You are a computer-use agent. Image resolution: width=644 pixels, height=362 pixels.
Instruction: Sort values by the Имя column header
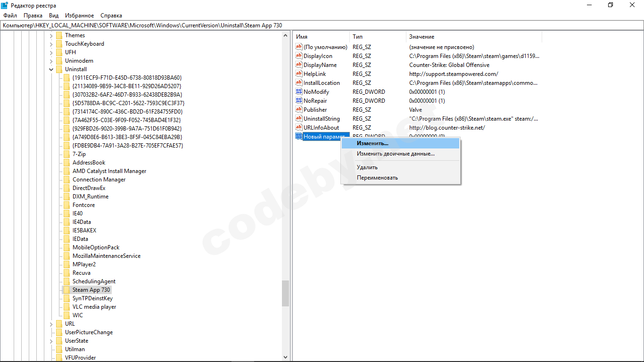coord(321,37)
